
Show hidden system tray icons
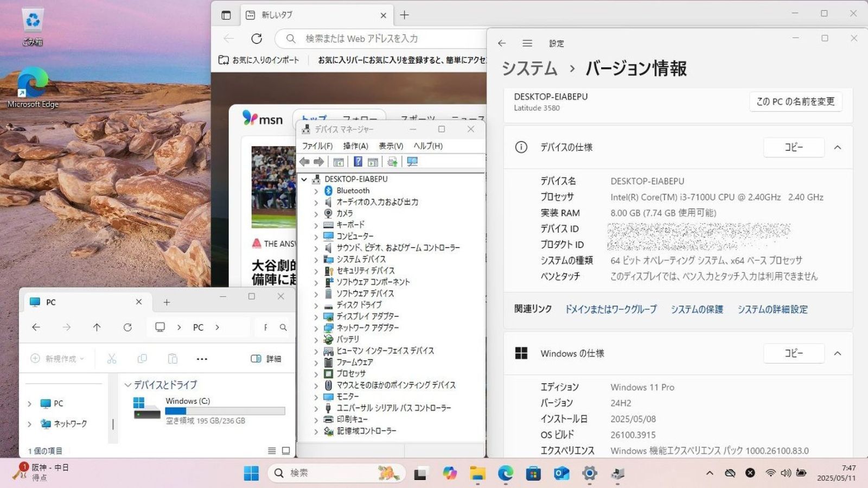[710, 473]
